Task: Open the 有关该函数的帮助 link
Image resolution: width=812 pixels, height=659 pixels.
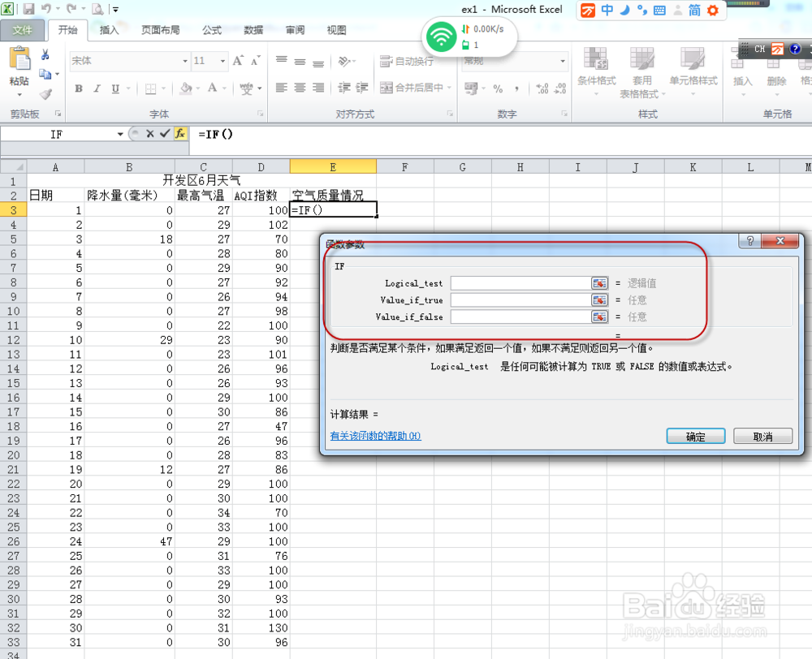Action: pos(375,436)
